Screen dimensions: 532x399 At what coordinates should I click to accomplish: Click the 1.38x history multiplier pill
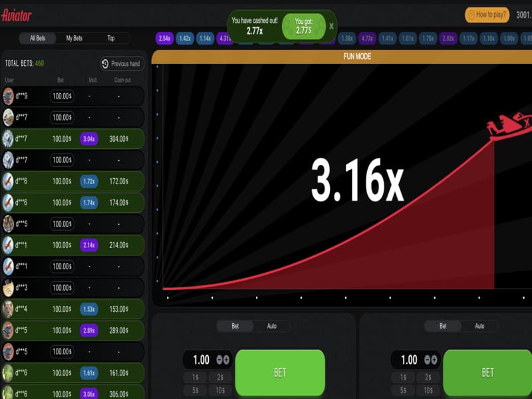point(346,39)
